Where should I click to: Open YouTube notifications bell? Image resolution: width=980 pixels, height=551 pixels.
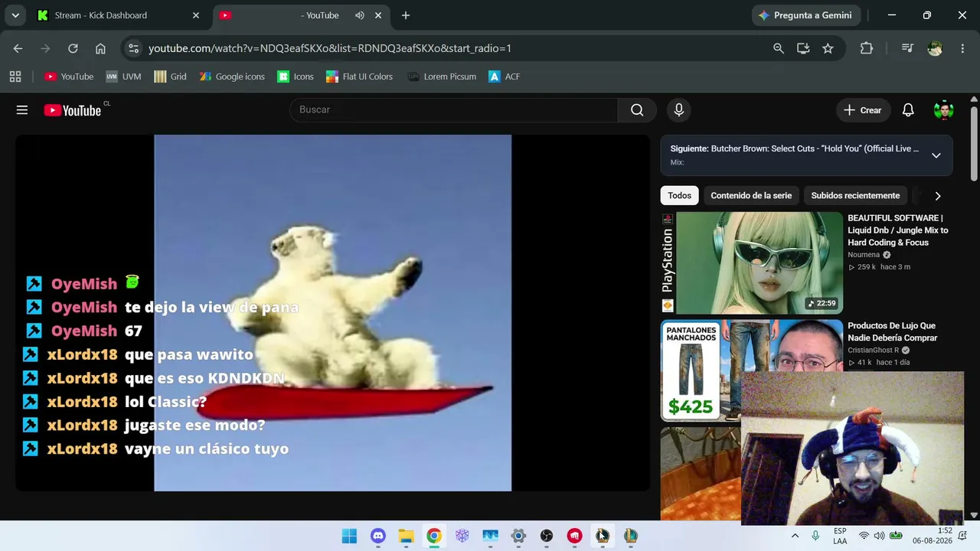(908, 110)
